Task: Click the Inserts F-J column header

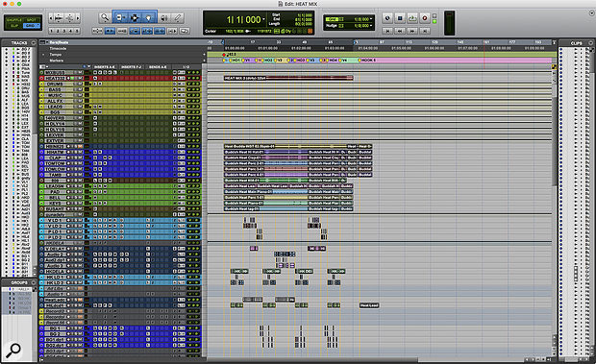Action: [x=132, y=67]
